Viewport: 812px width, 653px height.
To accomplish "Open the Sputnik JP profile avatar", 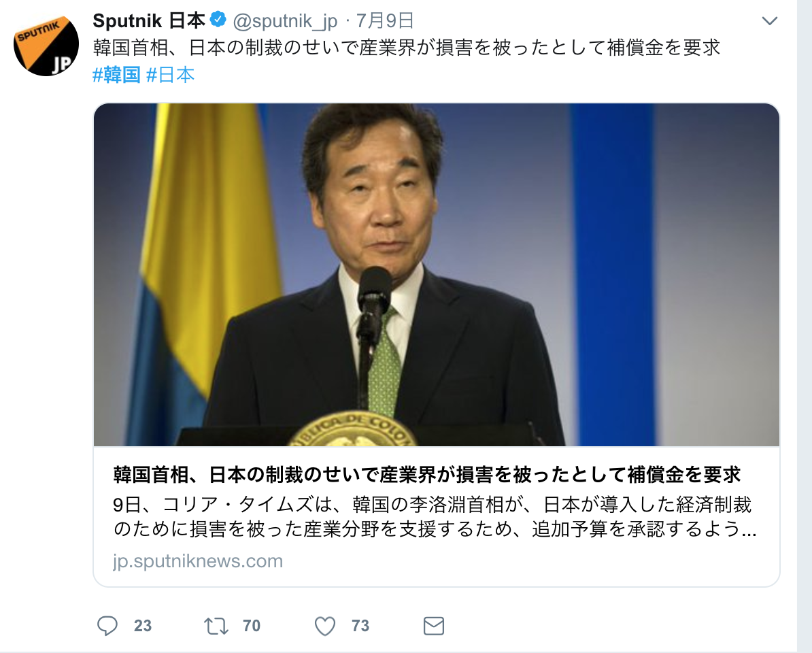I will click(46, 44).
